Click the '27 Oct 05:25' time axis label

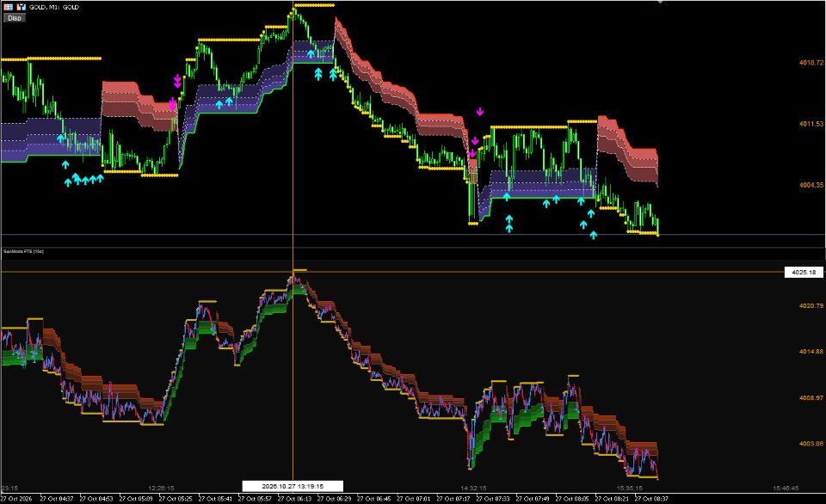(176, 499)
